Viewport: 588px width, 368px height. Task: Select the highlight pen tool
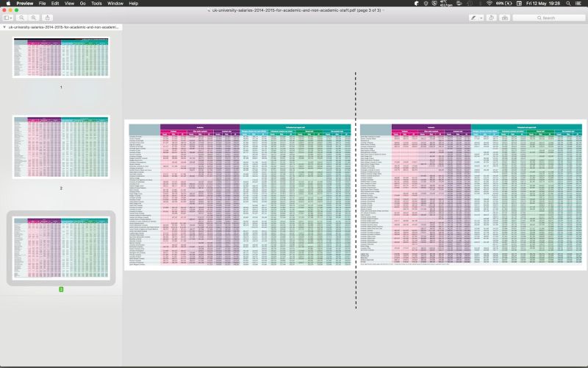[473, 18]
